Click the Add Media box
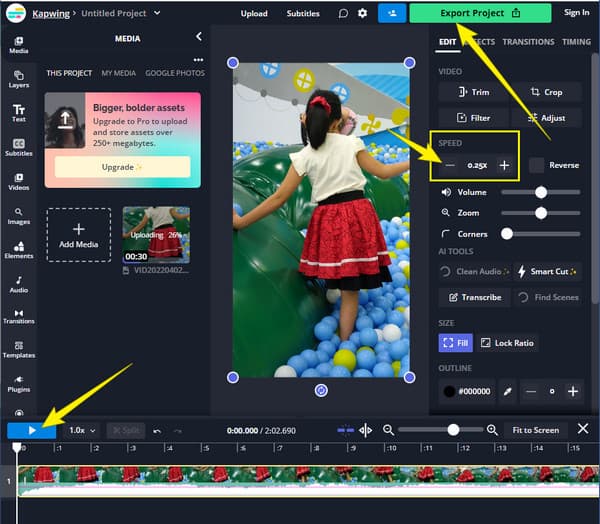This screenshot has height=524, width=600. coord(79,235)
